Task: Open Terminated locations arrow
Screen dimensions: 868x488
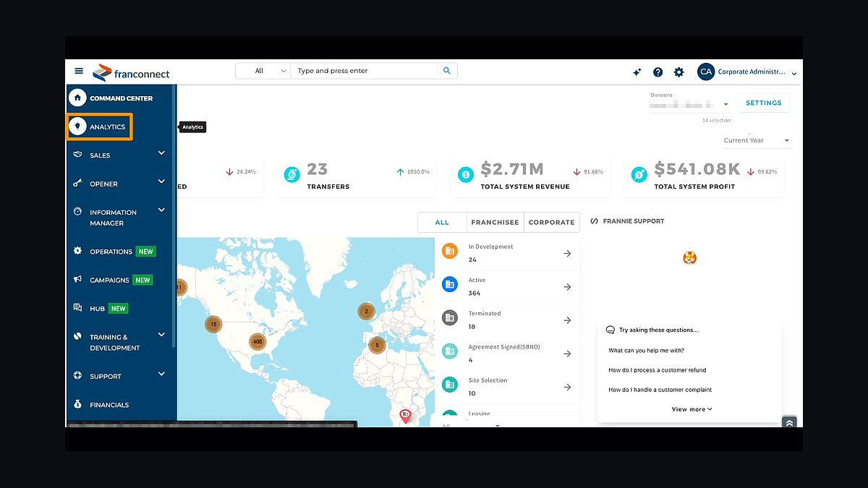Action: (567, 320)
